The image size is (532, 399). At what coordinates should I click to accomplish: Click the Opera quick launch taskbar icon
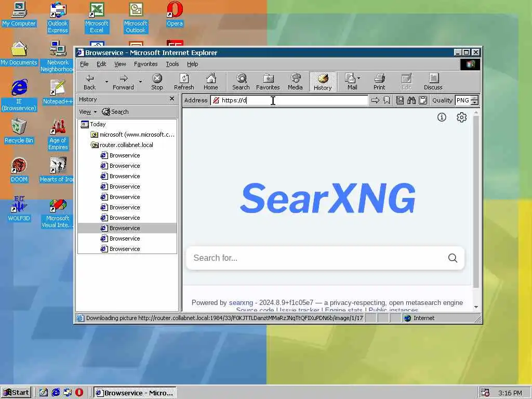[x=79, y=393]
